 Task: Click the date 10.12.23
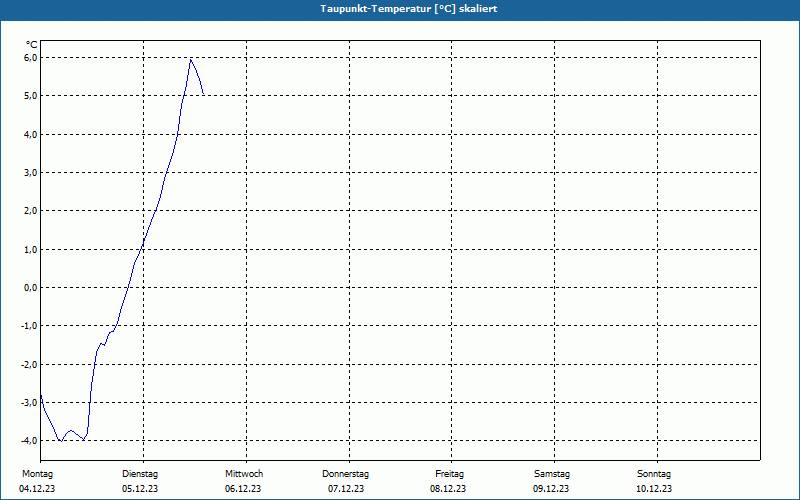click(x=654, y=489)
